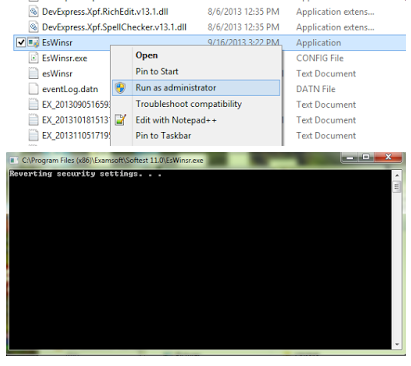Click the console window title bar icon
The width and height of the screenshot is (411, 366).
point(14,160)
